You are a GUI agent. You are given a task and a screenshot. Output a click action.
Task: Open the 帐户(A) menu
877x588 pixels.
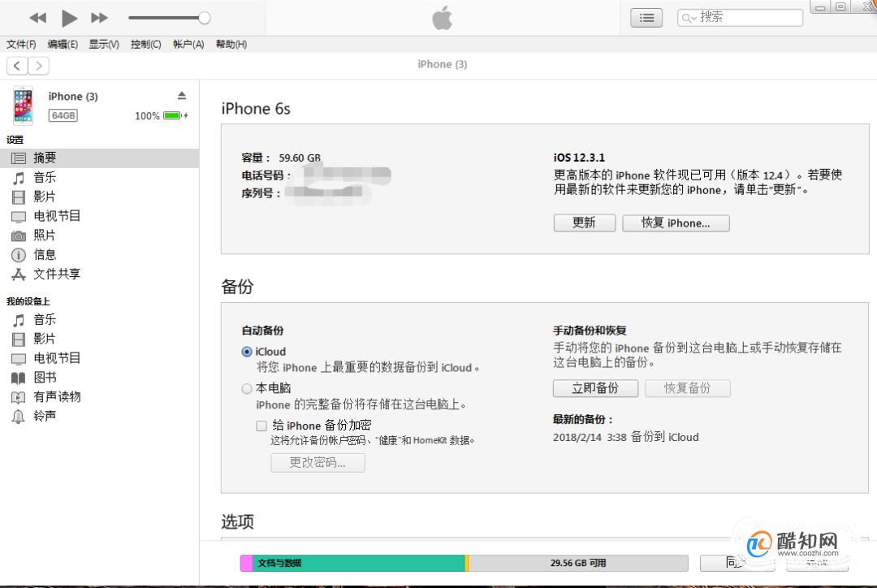188,44
